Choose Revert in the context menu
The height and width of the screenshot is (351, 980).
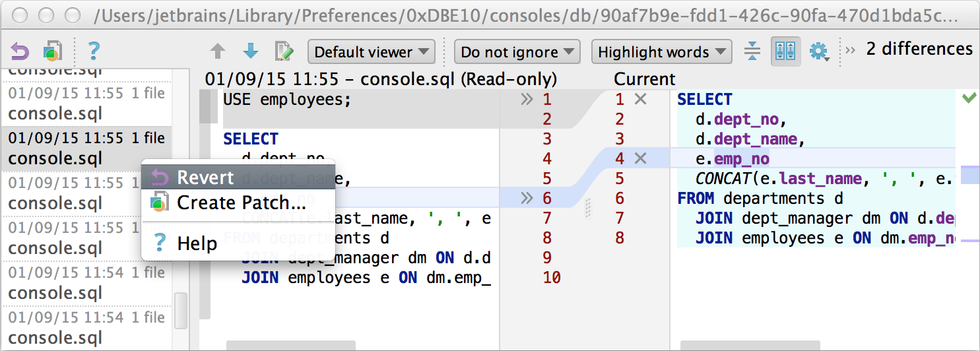point(238,177)
